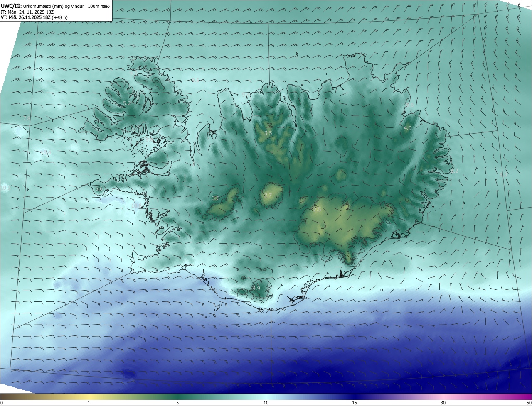The image size is (532, 406).
Task: Click the '15' tick on the colour scale
Action: [355, 403]
